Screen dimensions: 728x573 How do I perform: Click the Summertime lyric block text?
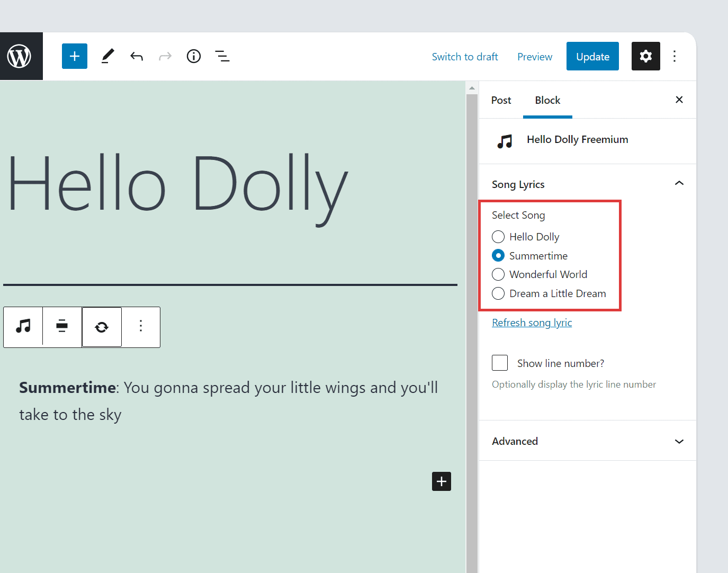[x=229, y=401]
